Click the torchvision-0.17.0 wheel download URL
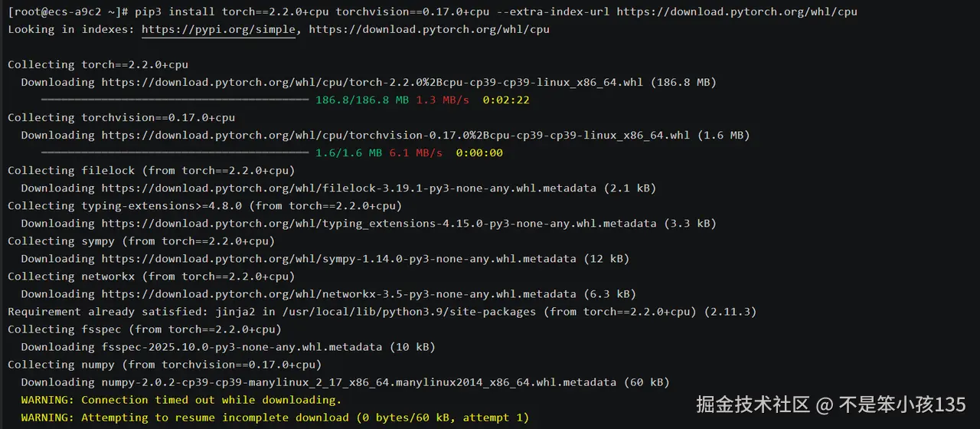 pyautogui.click(x=396, y=135)
